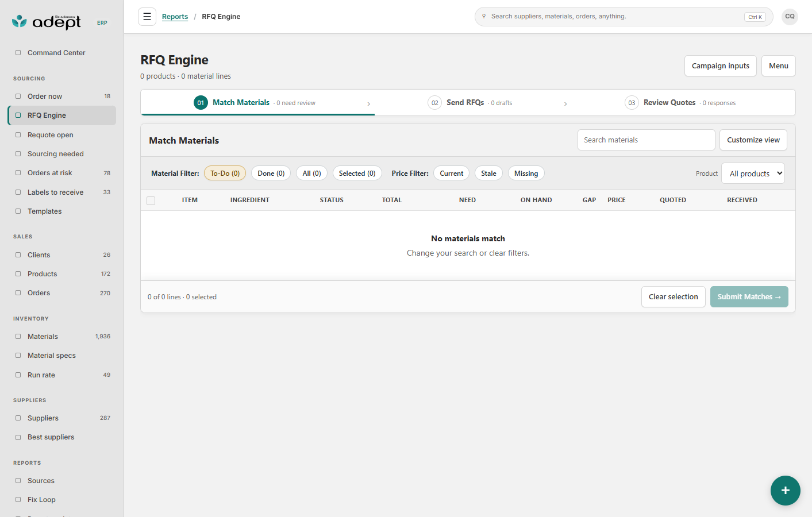Open Orders in the sidebar

(62, 293)
